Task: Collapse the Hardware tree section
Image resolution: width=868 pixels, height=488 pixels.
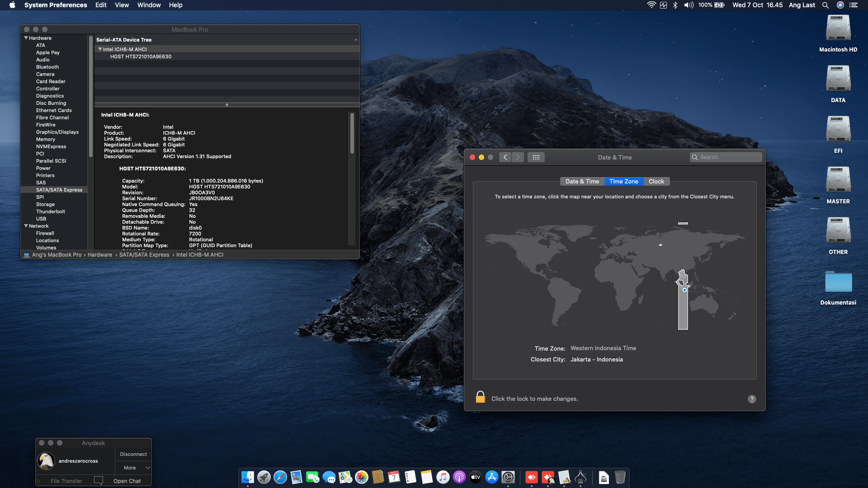Action: point(26,38)
